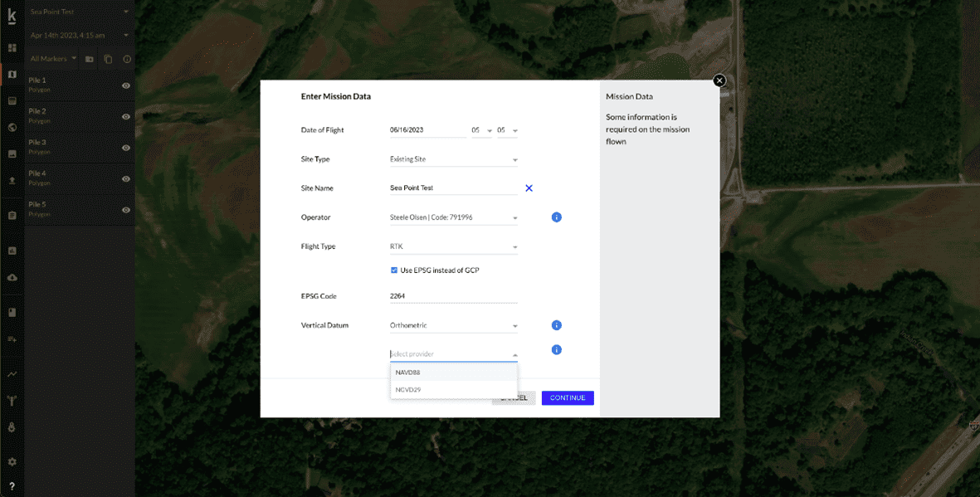
Task: Select the upload icon in the left rail
Action: [12, 178]
